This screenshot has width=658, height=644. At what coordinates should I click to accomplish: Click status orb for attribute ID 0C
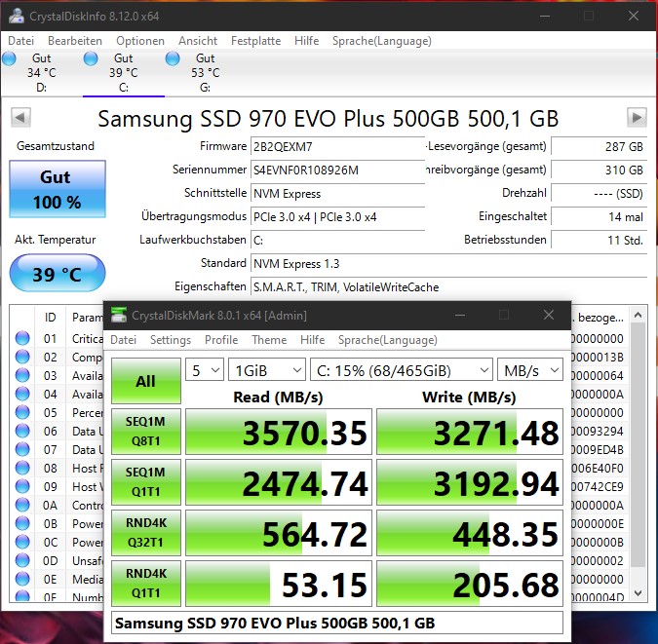coord(22,542)
